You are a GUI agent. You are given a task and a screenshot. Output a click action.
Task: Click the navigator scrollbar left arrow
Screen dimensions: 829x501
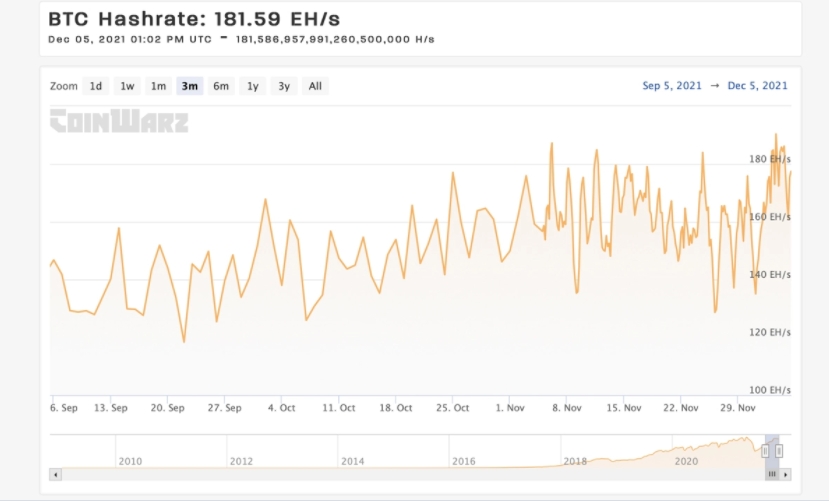coord(56,475)
